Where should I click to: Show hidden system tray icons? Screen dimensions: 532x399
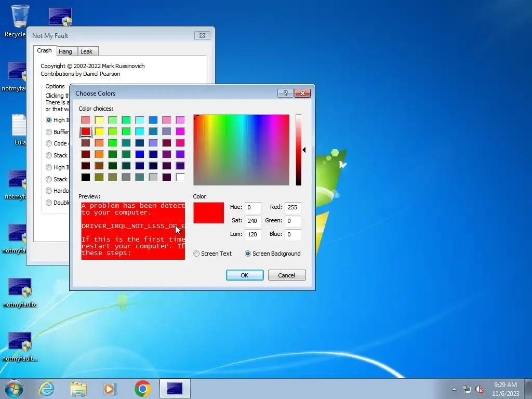pos(454,390)
